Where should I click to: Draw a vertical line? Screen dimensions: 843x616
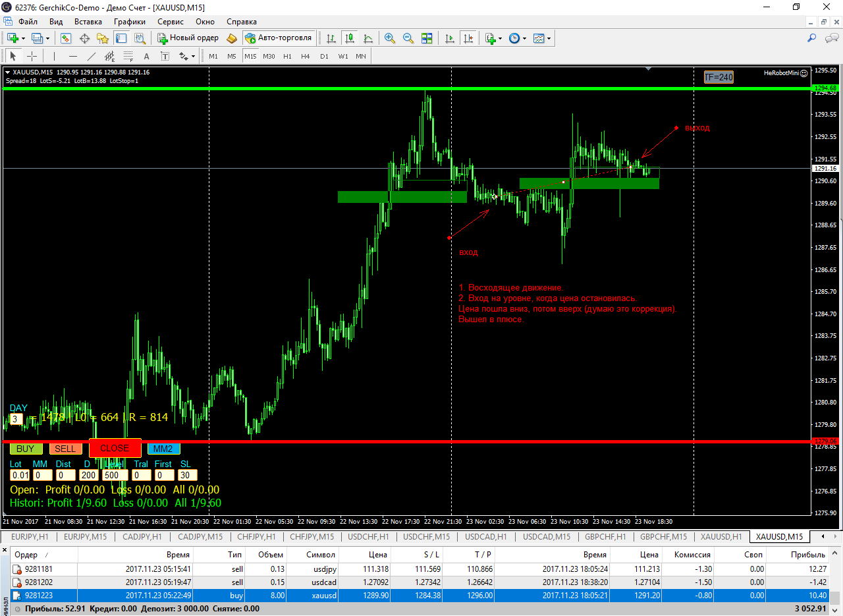pyautogui.click(x=54, y=56)
